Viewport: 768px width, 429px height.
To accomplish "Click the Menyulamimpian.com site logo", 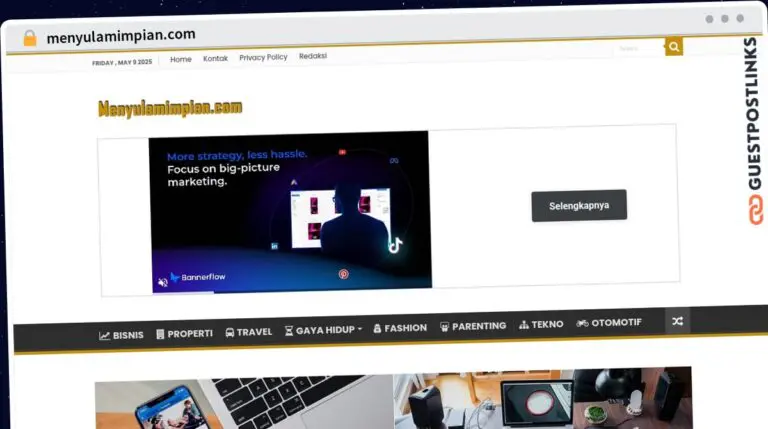I will coord(170,108).
